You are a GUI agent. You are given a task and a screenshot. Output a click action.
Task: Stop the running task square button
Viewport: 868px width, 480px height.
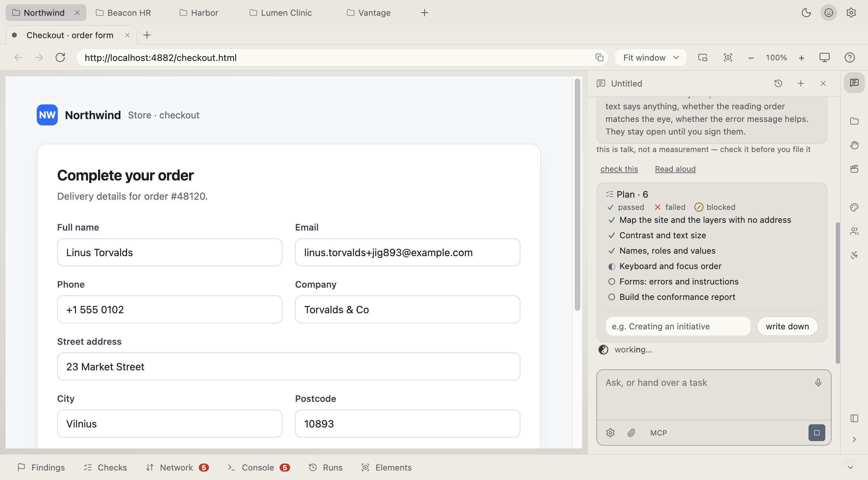pos(817,433)
